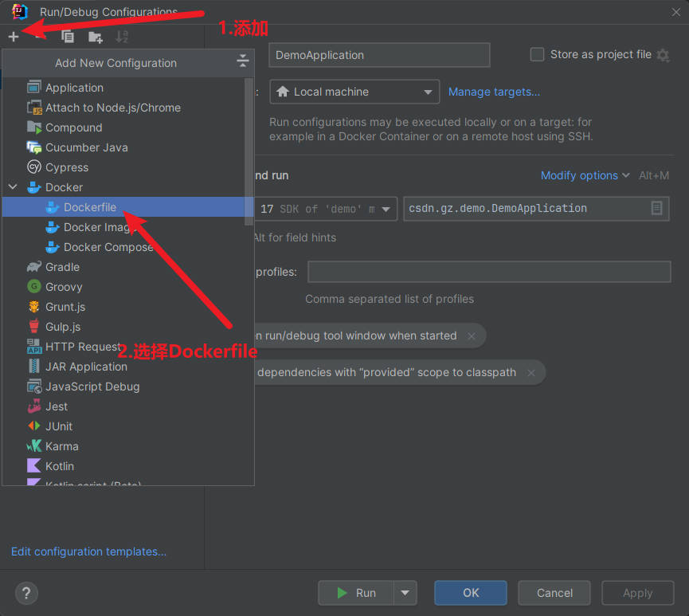This screenshot has width=689, height=616.
Task: Click the JavaScript Debug icon
Action: coord(34,386)
